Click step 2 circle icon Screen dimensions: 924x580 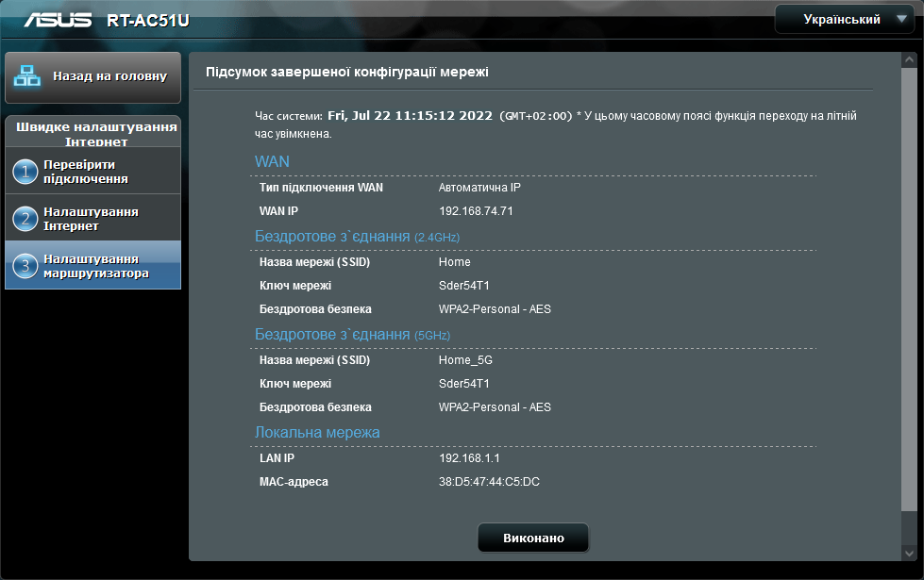25,219
